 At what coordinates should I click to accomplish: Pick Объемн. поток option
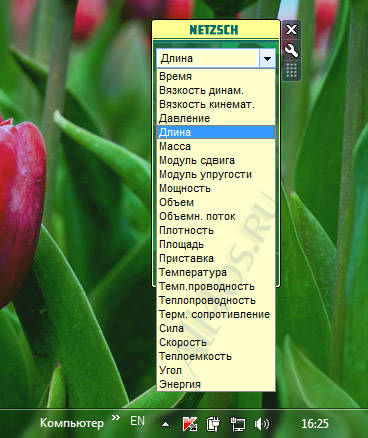[216, 216]
